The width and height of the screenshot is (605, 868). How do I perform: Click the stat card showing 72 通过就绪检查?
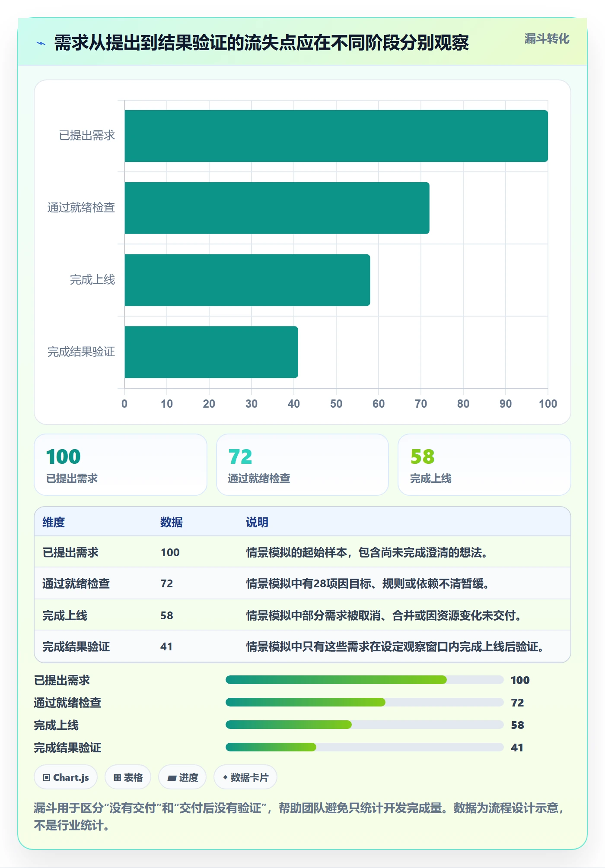pos(302,465)
